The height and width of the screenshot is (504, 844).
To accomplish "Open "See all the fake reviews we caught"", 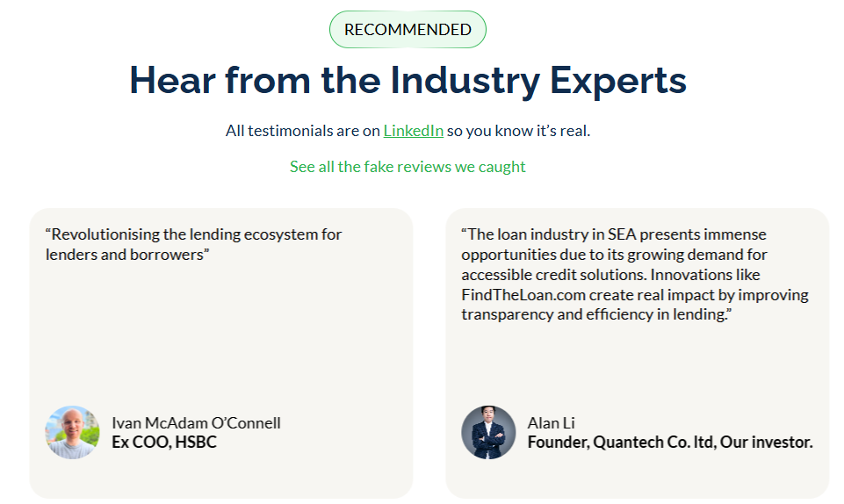I will tap(408, 166).
